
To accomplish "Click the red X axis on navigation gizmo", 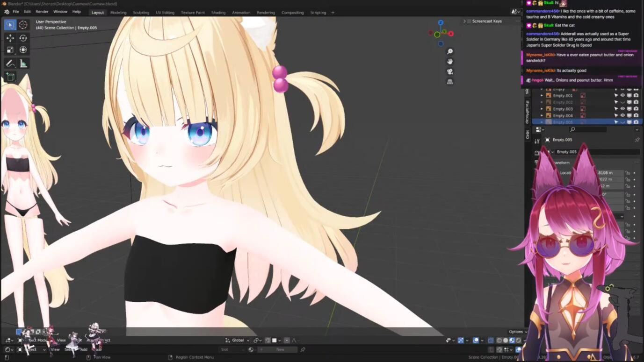I will point(451,34).
